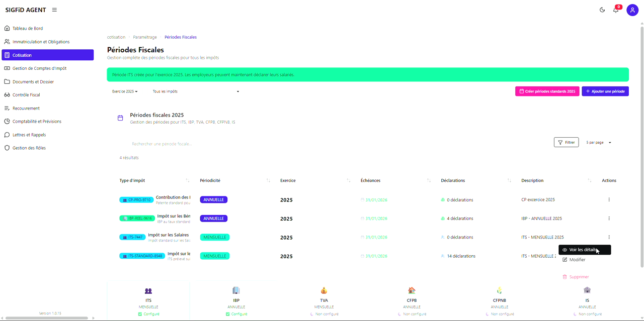Click the Créer périodes standards 2025 button
The height and width of the screenshot is (321, 644).
(547, 91)
